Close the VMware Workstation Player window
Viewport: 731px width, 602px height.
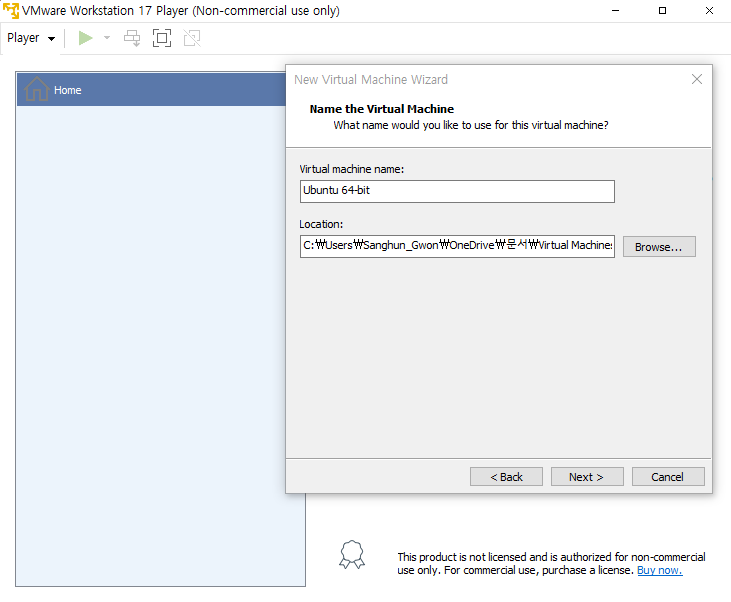(709, 10)
